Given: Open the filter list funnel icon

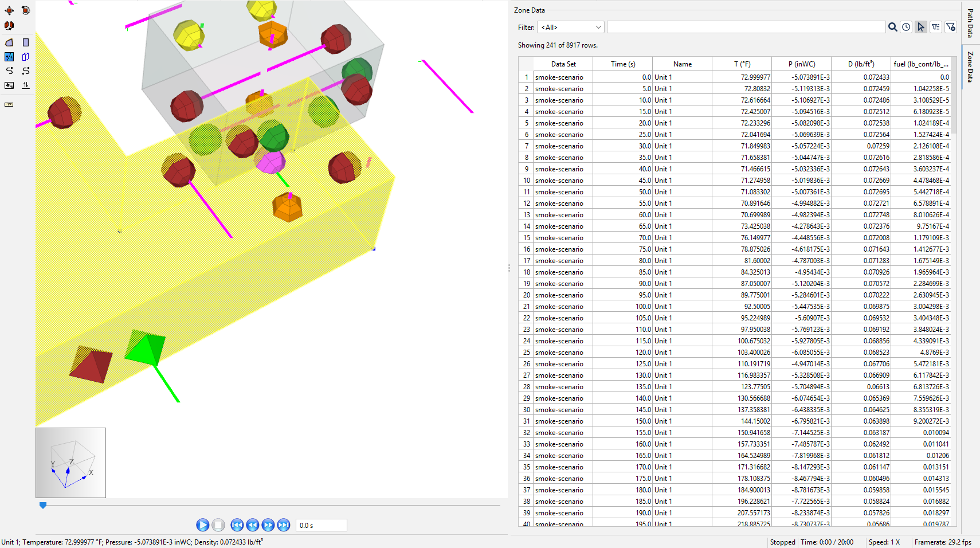Looking at the screenshot, I should click(x=936, y=27).
